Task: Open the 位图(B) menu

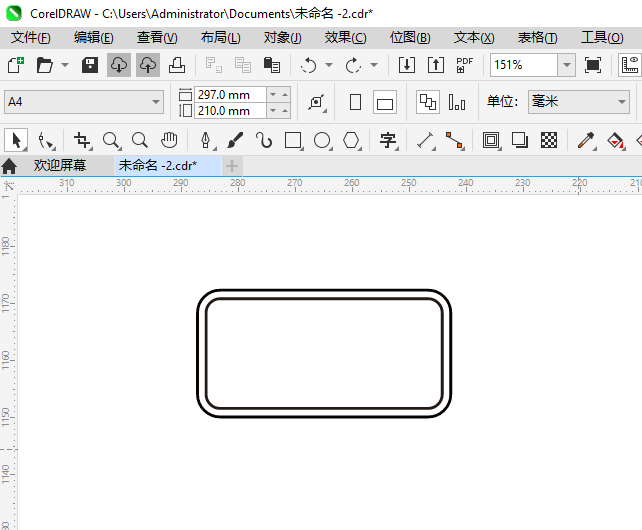Action: [410, 38]
